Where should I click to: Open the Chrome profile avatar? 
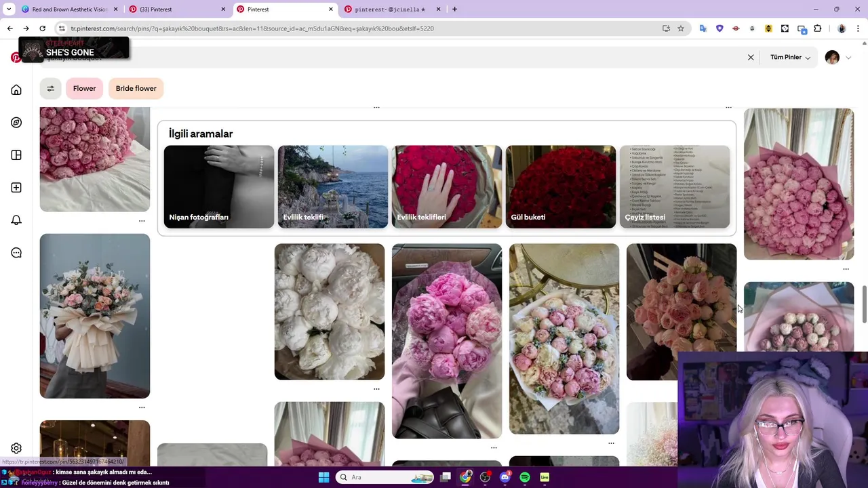[842, 28]
